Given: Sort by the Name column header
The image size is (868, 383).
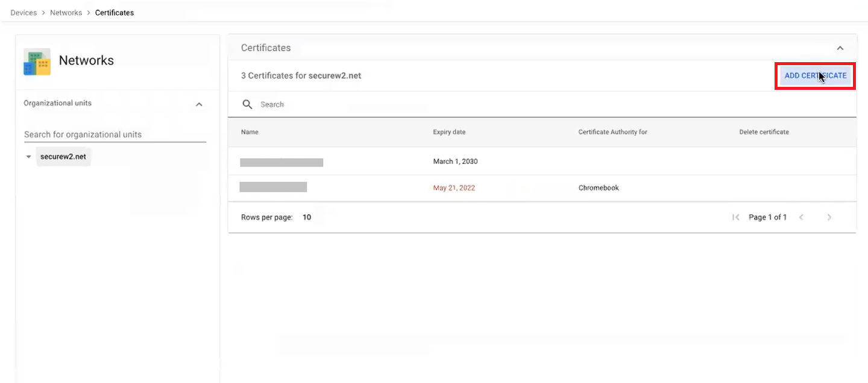Looking at the screenshot, I should (x=250, y=132).
